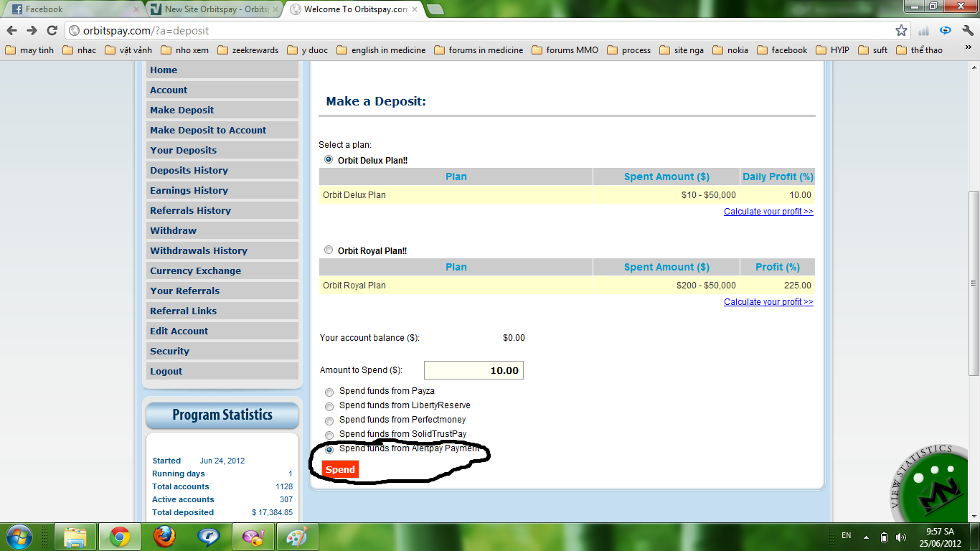Select Currency Exchange in the sidebar
The image size is (980, 551).
coord(222,270)
